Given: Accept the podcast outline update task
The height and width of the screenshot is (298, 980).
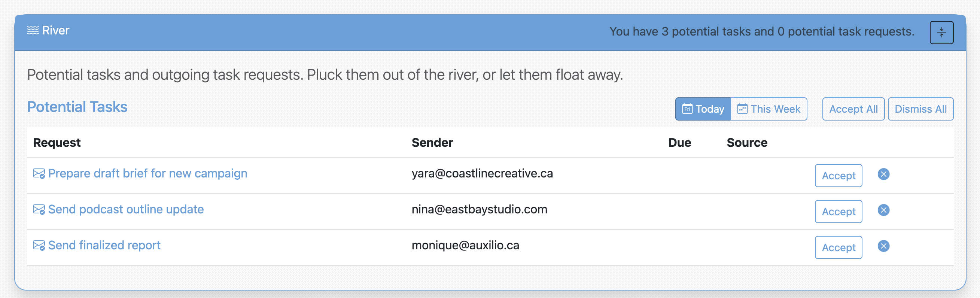Looking at the screenshot, I should [x=838, y=212].
